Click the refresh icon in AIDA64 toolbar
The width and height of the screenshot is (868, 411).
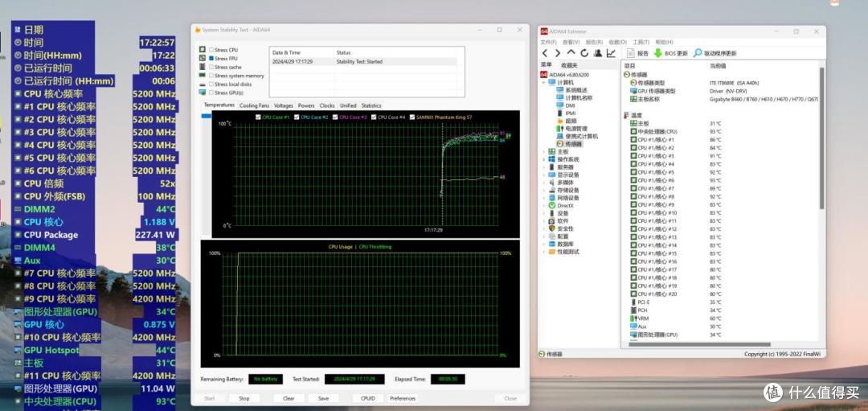tap(584, 53)
